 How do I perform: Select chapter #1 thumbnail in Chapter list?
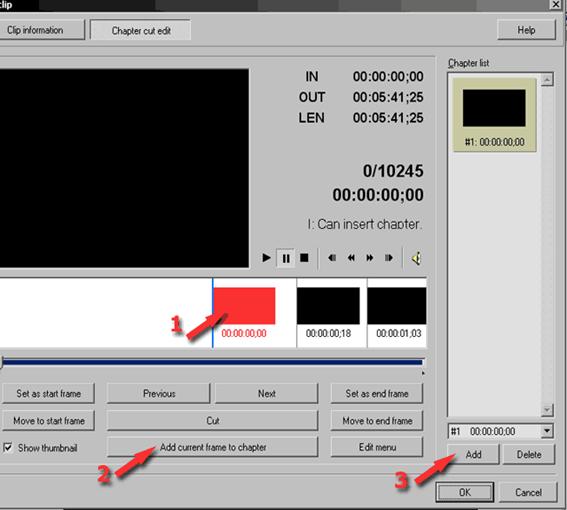click(x=494, y=115)
